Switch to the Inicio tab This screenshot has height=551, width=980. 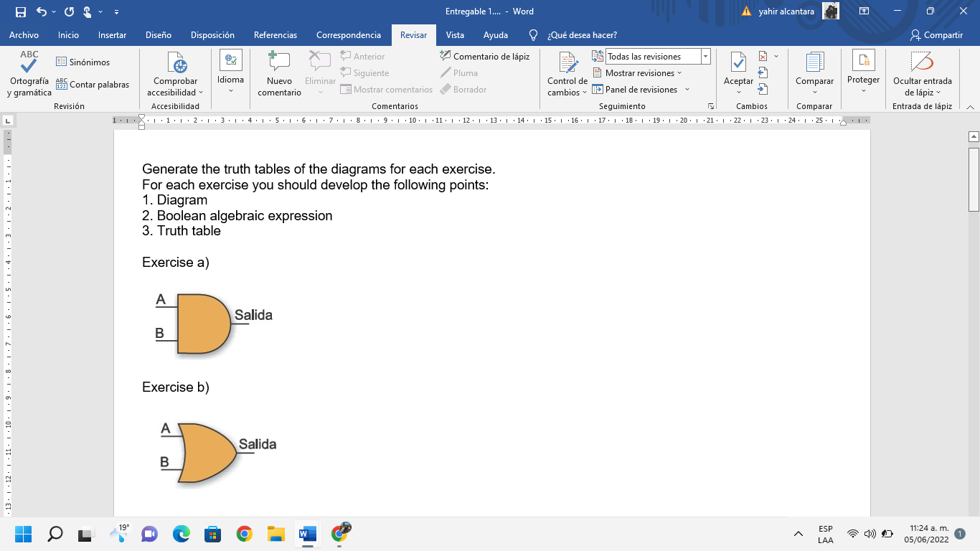69,35
